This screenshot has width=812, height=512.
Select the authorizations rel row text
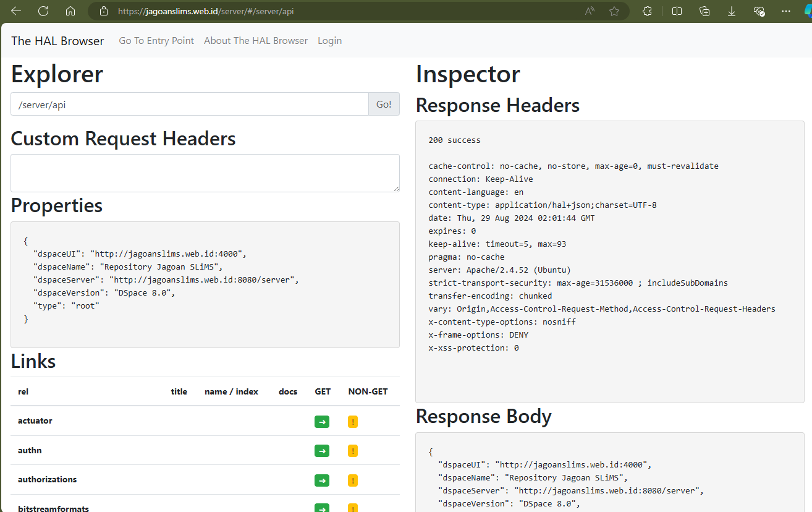point(48,479)
